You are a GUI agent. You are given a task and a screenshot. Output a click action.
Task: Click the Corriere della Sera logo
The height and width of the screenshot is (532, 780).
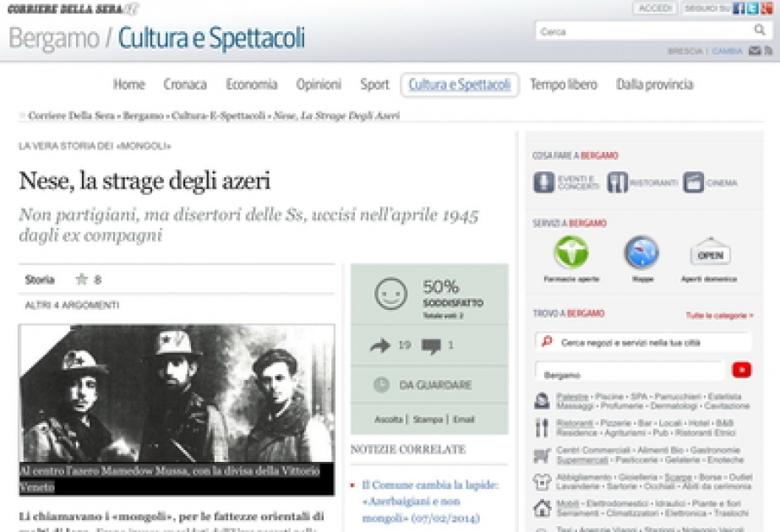point(73,9)
